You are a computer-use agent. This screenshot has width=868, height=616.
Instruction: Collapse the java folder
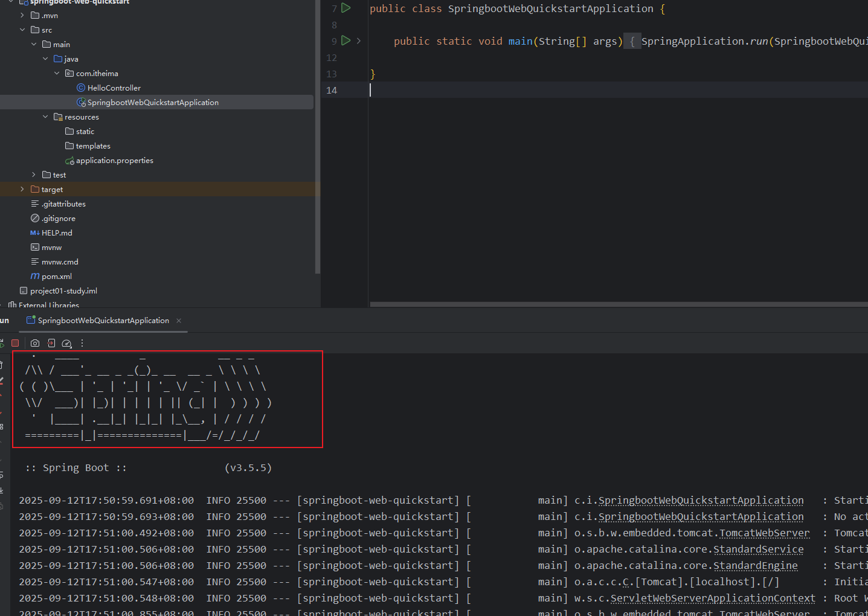(x=45, y=59)
